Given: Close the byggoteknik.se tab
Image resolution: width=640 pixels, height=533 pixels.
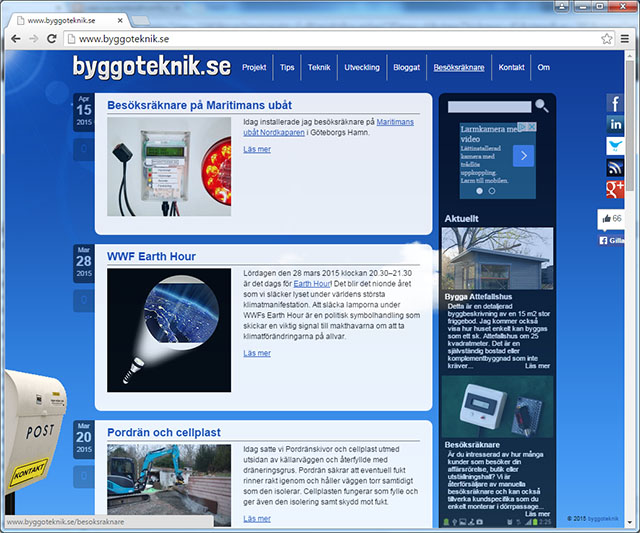Looking at the screenshot, I should point(120,20).
